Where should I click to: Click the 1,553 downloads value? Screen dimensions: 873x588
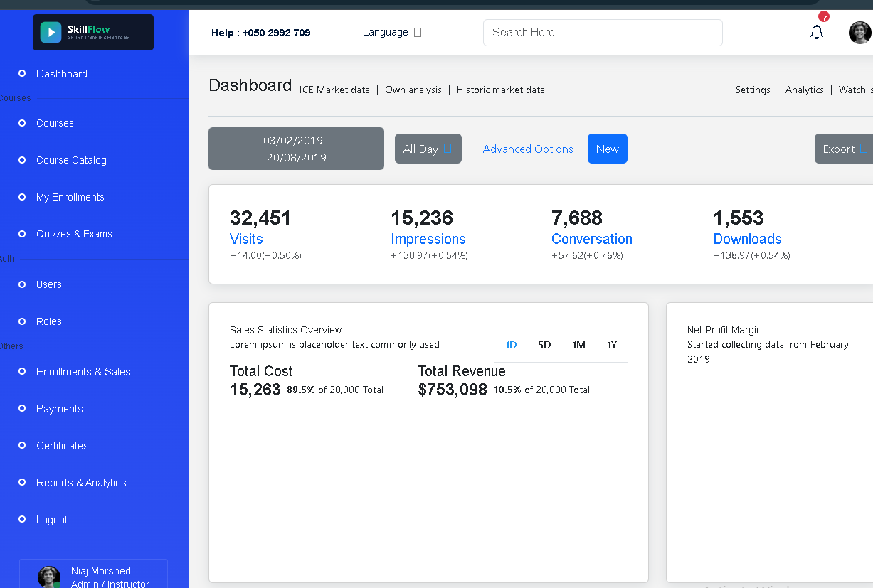[739, 218]
